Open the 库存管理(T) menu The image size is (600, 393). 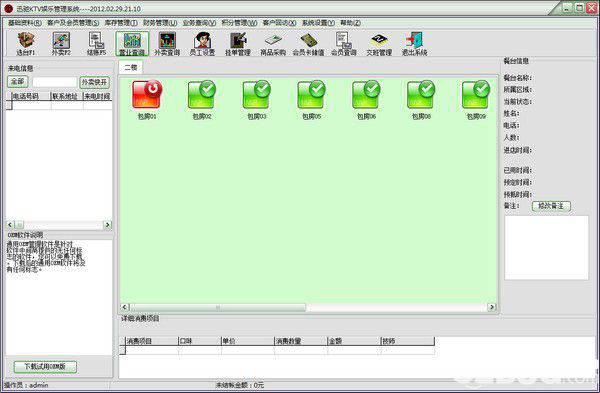coord(121,23)
